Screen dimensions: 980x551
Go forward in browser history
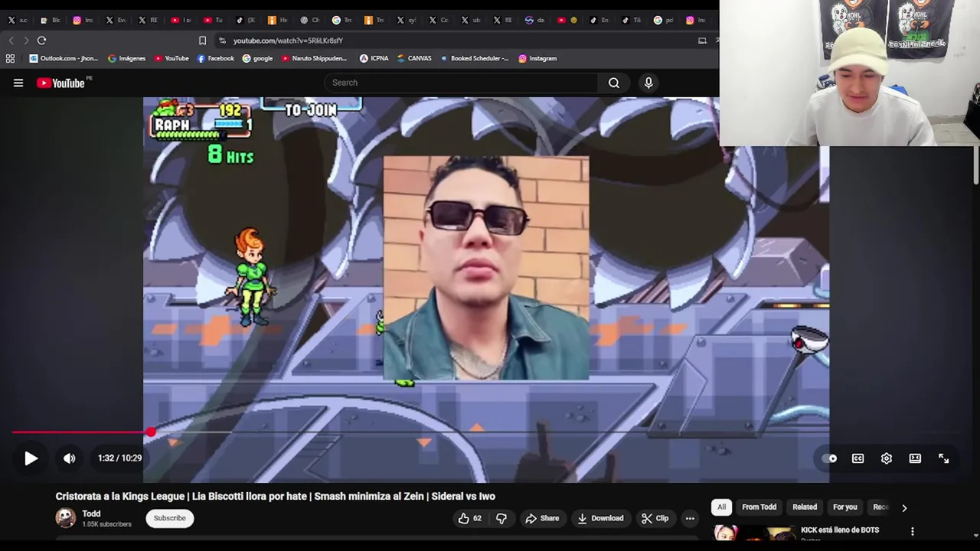[25, 40]
